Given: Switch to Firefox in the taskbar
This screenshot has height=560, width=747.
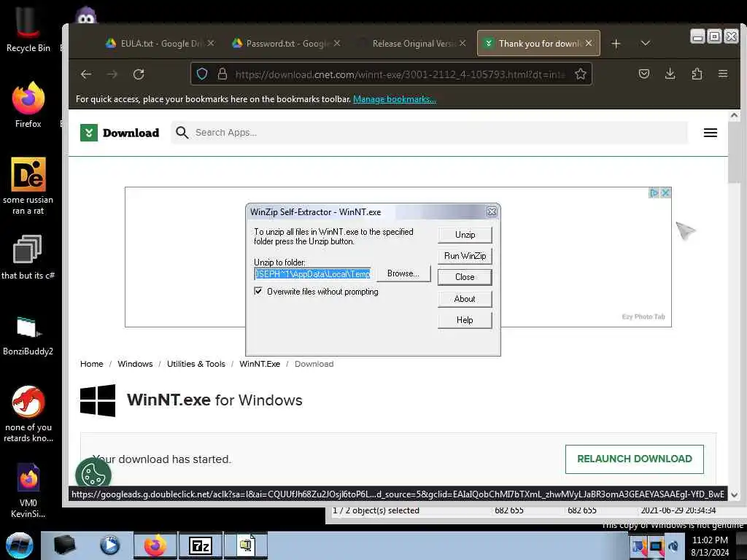Looking at the screenshot, I should [155, 545].
